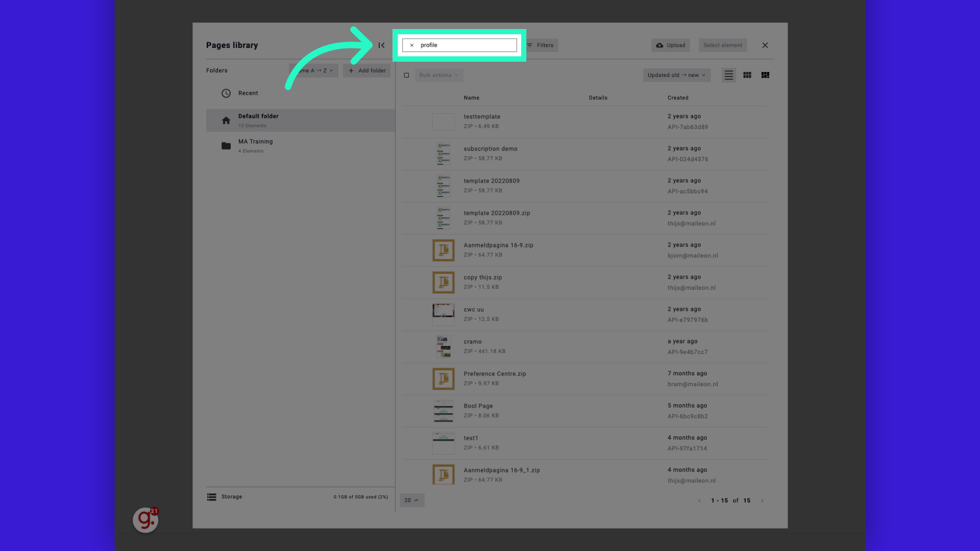Toggle the bulk actions checkbox
Viewport: 980px width, 551px height.
[x=406, y=74]
